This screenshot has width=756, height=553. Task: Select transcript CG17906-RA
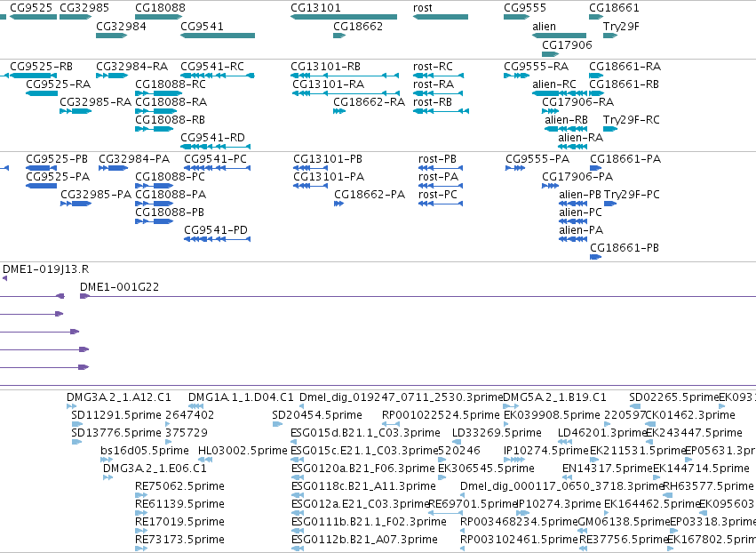(550, 111)
